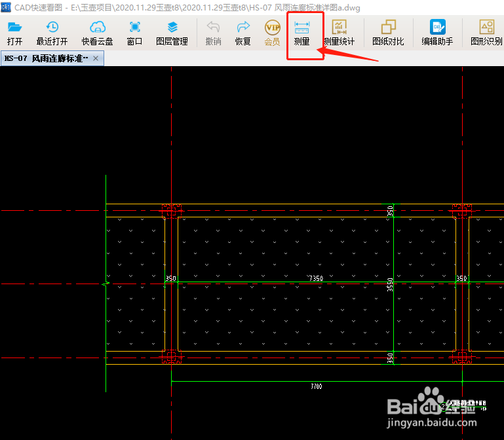Select the 7700 dimension text
This screenshot has height=440, width=504.
(x=317, y=386)
